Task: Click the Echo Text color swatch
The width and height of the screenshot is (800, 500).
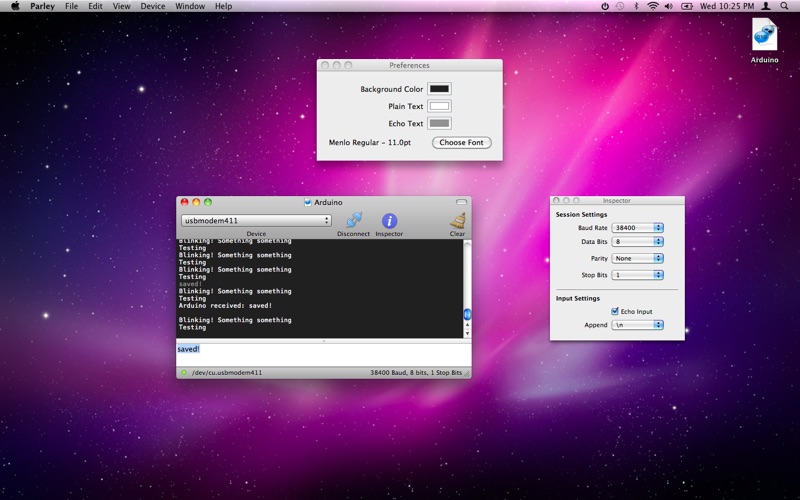Action: (439, 123)
